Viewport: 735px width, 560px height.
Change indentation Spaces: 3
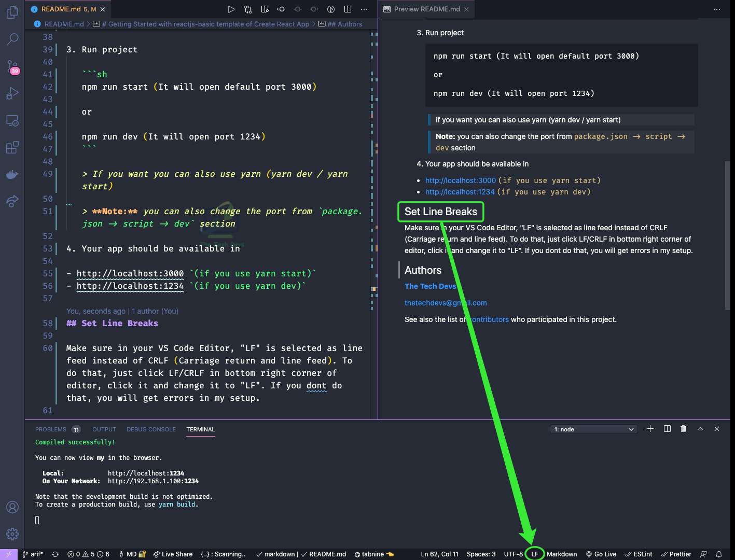[481, 554]
